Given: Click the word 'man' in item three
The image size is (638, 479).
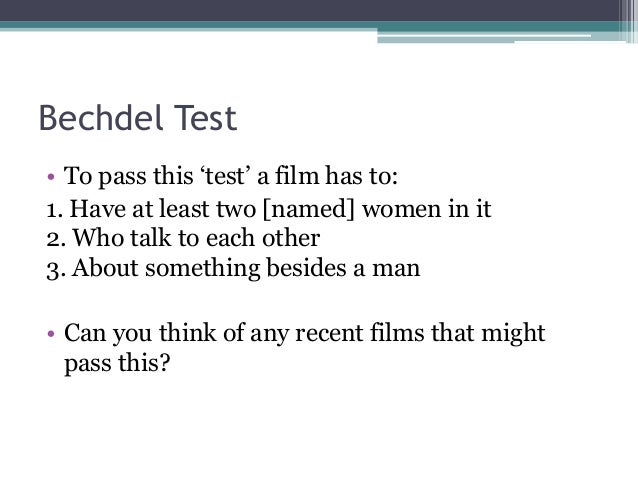Looking at the screenshot, I should click(396, 269).
